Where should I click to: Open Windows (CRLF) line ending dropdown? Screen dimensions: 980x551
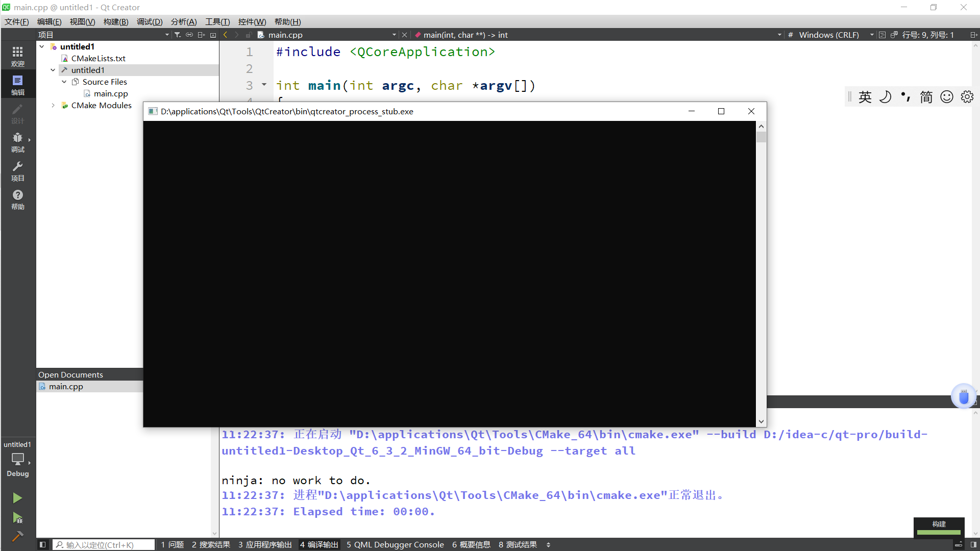click(x=836, y=35)
